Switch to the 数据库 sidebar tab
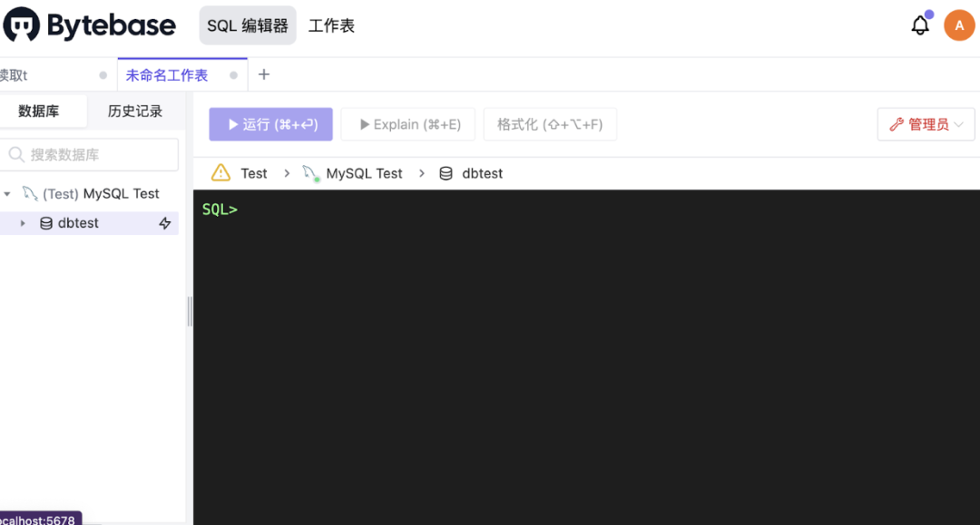The image size is (980, 525). click(x=39, y=112)
